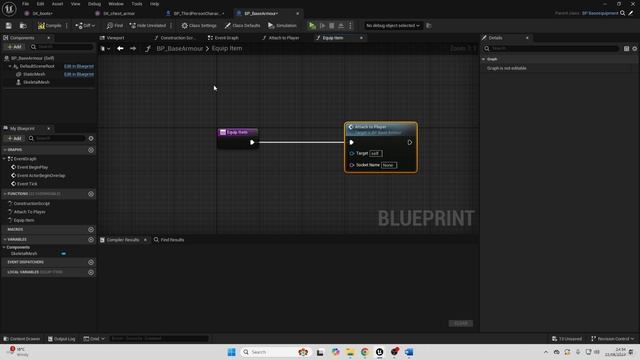Add a new graph via Graphs plus icon
The image size is (640, 360).
(91, 150)
